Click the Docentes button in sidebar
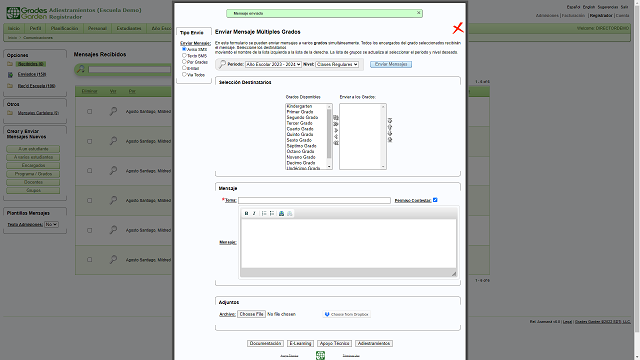The image size is (640, 360). (x=33, y=182)
